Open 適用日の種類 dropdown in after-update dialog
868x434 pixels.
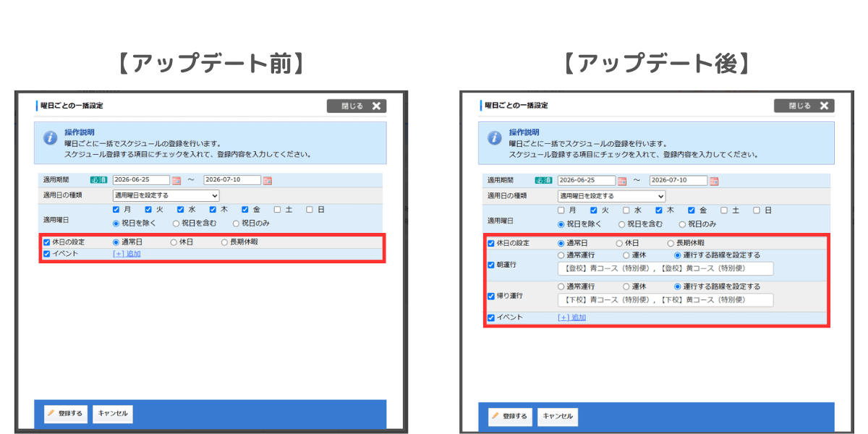tap(611, 196)
